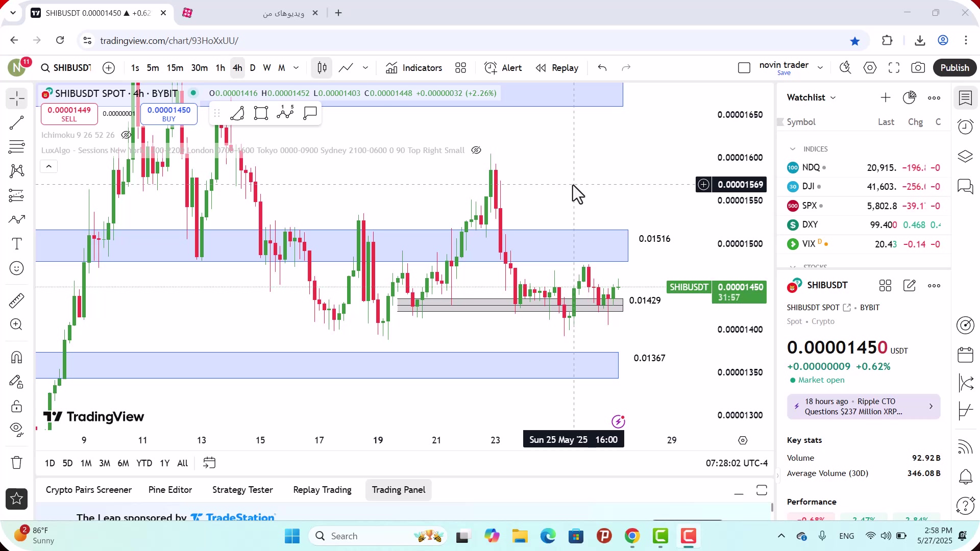
Task: Expand the Watchlist name dropdown
Action: tap(812, 97)
